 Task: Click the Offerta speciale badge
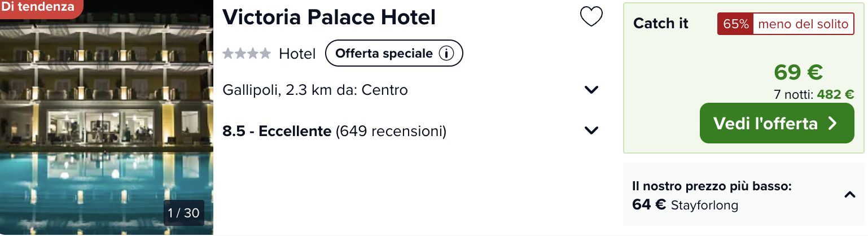394,54
